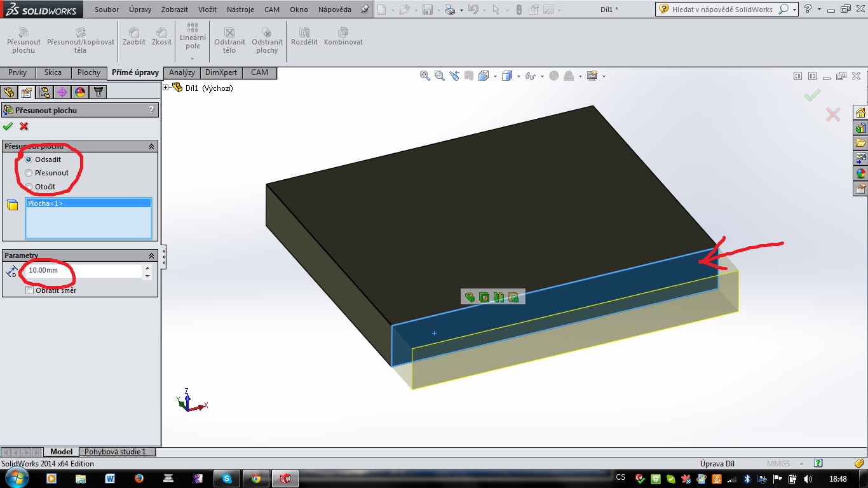Enable the Obrátit směr checkbox
The height and width of the screenshot is (488, 868).
pyautogui.click(x=29, y=290)
